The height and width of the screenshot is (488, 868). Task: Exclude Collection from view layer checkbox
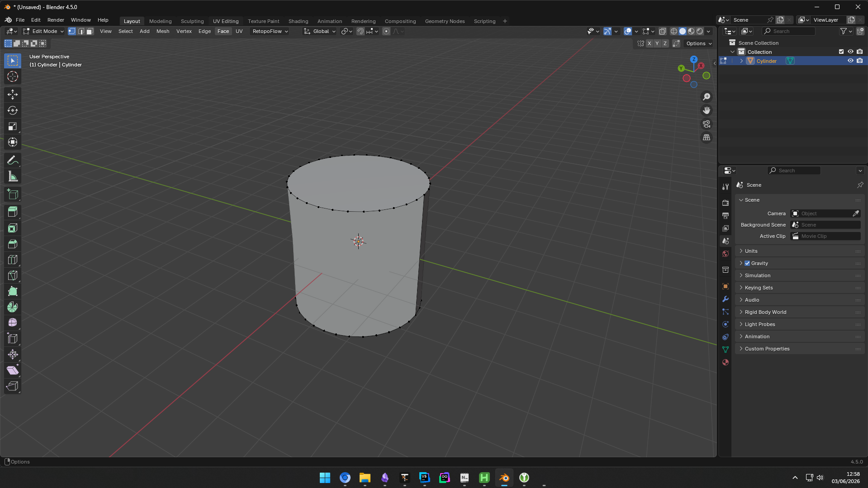coord(841,52)
